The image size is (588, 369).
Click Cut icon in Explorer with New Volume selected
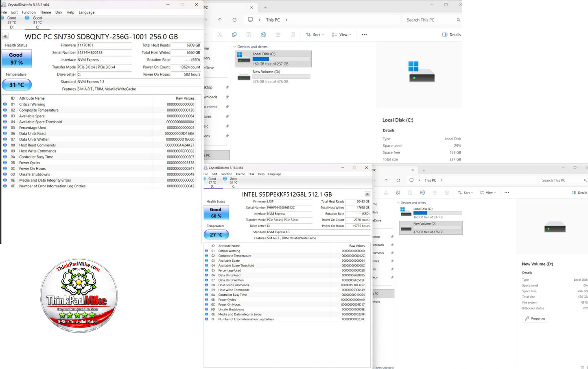click(386, 193)
